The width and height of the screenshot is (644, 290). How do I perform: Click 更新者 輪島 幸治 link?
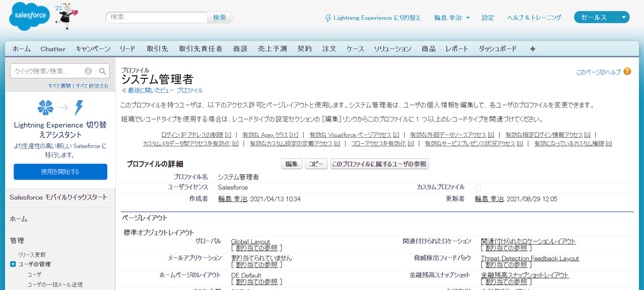(489, 199)
